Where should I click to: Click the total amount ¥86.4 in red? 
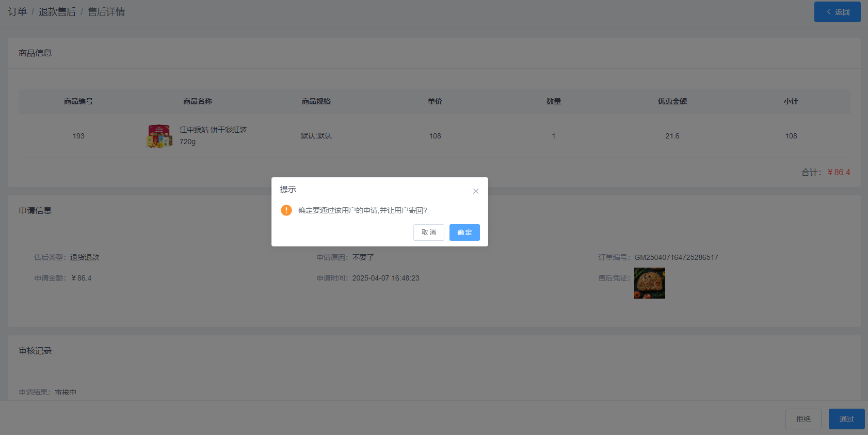coord(839,173)
